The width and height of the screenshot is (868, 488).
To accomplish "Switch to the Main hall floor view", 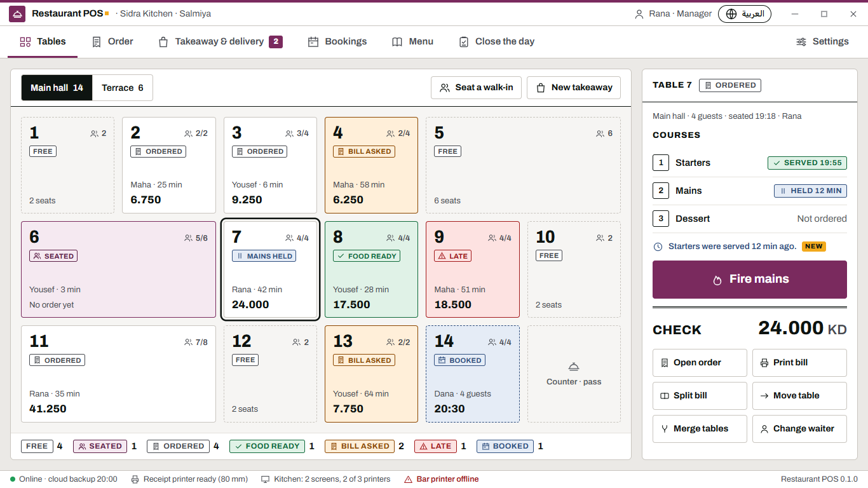I will click(57, 88).
